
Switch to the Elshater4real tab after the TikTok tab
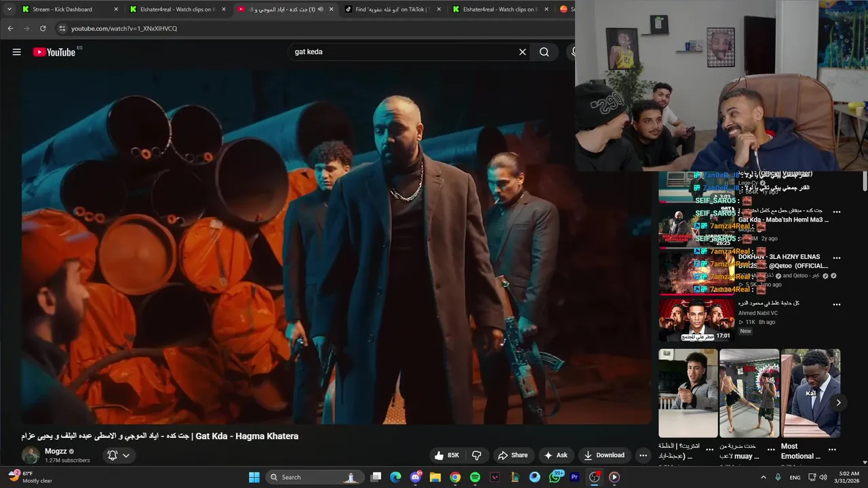point(498,9)
